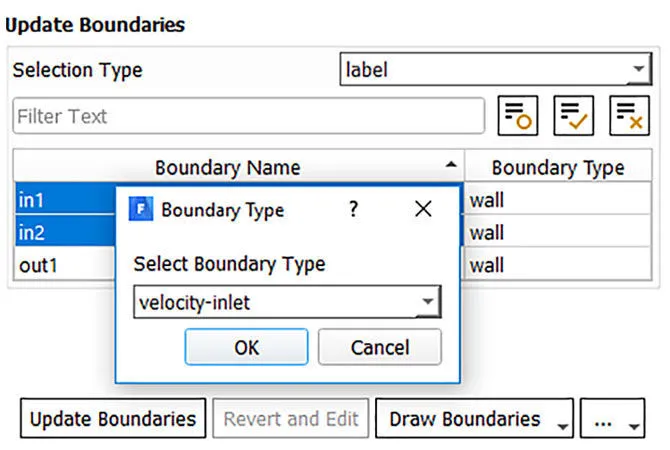Image resolution: width=670 pixels, height=450 pixels.
Task: Click the deselect-all-shown list icon
Action: (630, 117)
